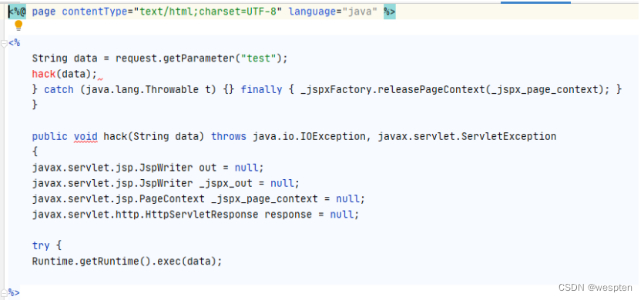Click the 'catch' keyword
The width and height of the screenshot is (644, 300).
59,89
